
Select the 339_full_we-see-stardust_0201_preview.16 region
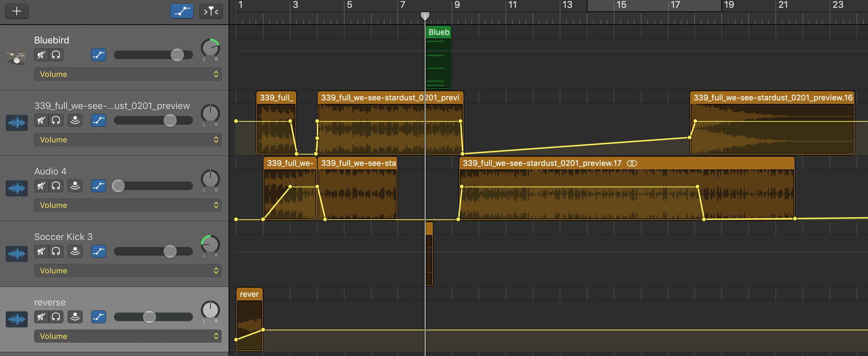[772, 123]
